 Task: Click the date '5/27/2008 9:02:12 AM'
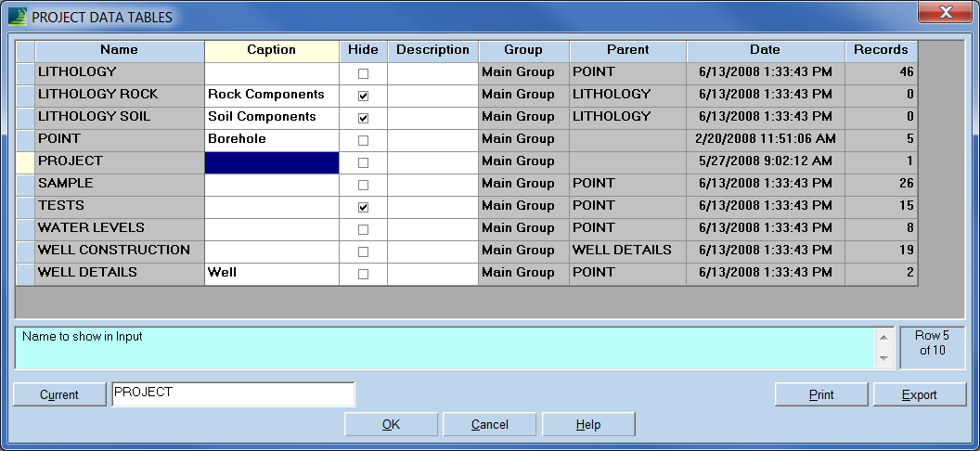(x=766, y=162)
